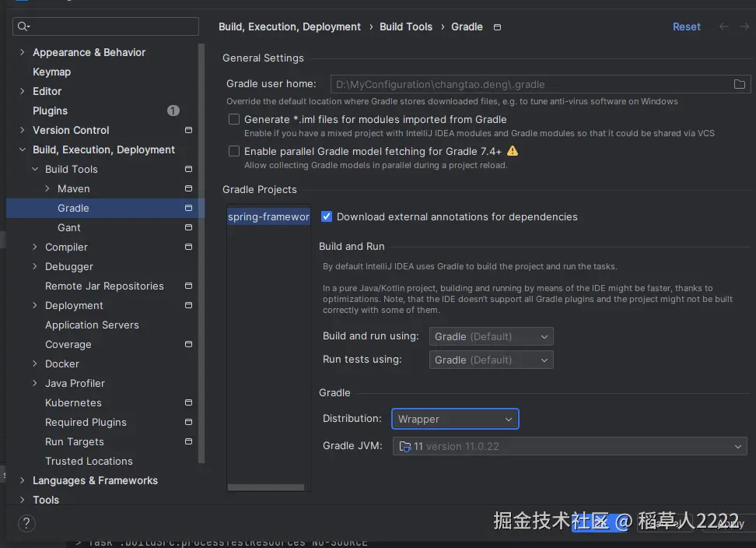Image resolution: width=756 pixels, height=548 pixels.
Task: Open Application Servers settings
Action: click(92, 325)
